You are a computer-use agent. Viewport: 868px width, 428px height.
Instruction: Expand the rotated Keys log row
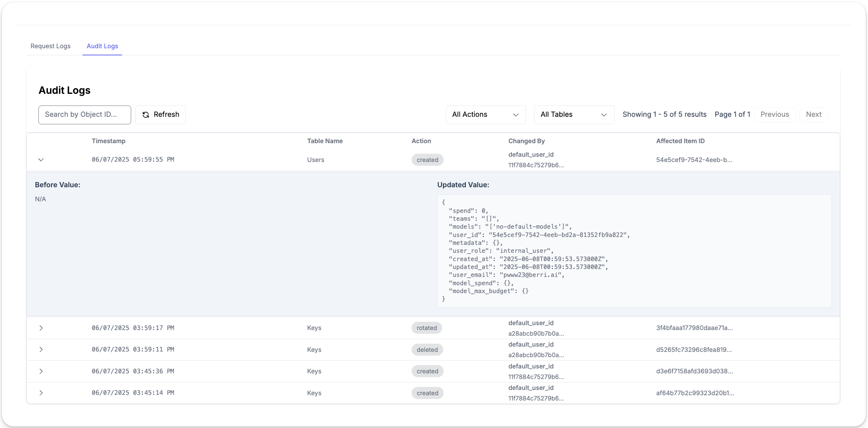coord(41,328)
